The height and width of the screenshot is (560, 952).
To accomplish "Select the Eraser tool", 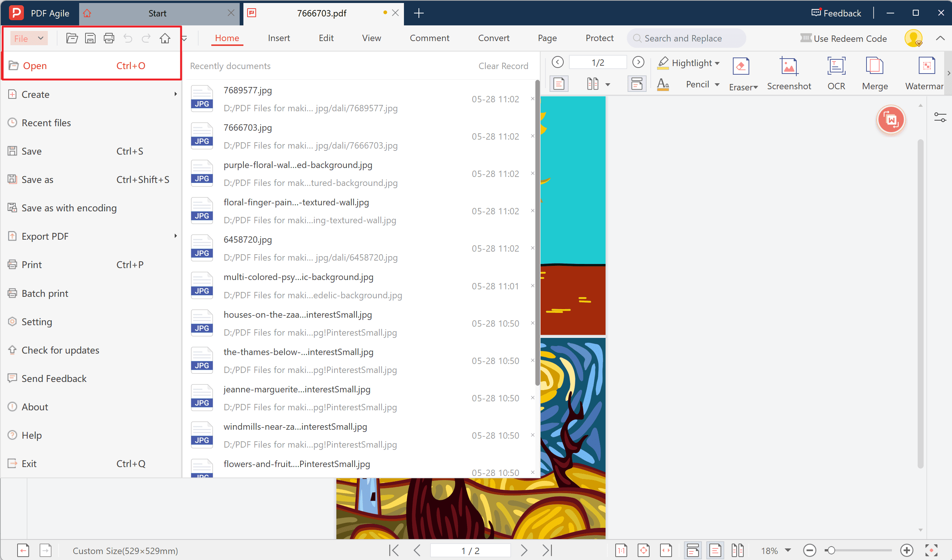I will [742, 74].
